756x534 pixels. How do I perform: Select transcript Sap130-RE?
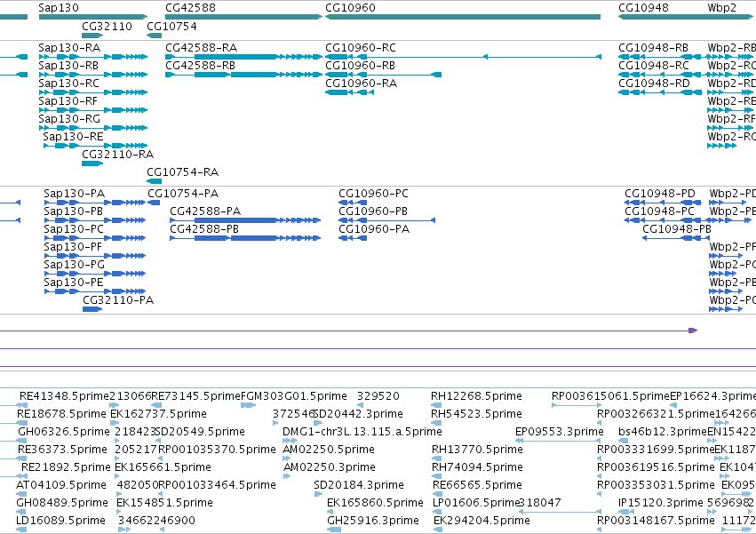[73, 137]
